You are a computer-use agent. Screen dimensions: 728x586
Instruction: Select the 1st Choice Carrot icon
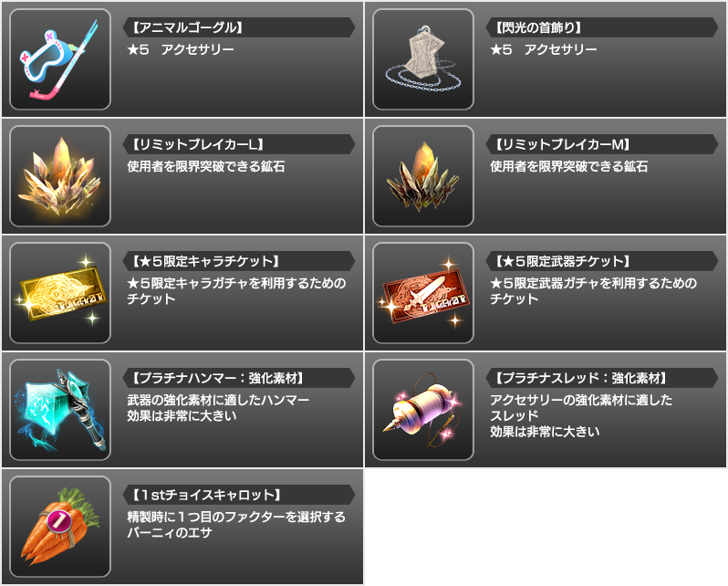[60, 527]
